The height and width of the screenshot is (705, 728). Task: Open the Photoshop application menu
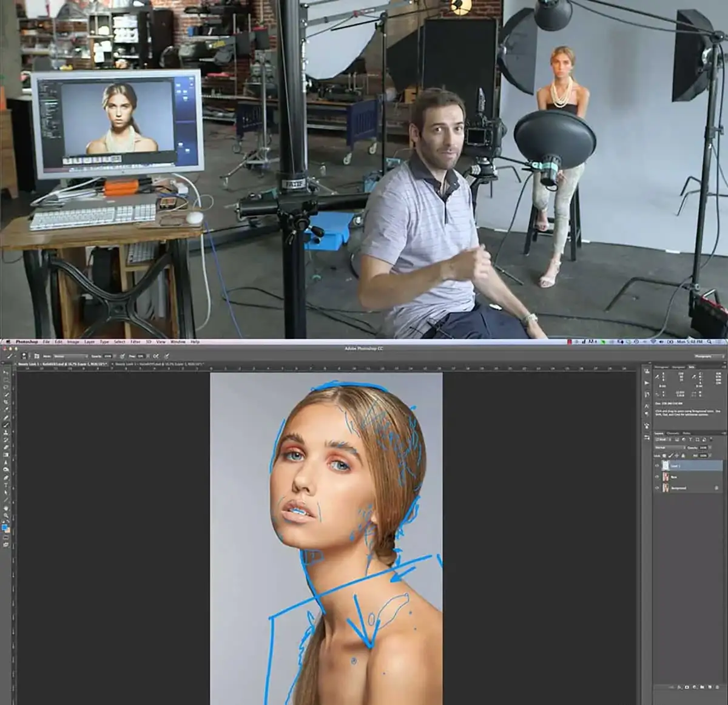click(x=27, y=342)
